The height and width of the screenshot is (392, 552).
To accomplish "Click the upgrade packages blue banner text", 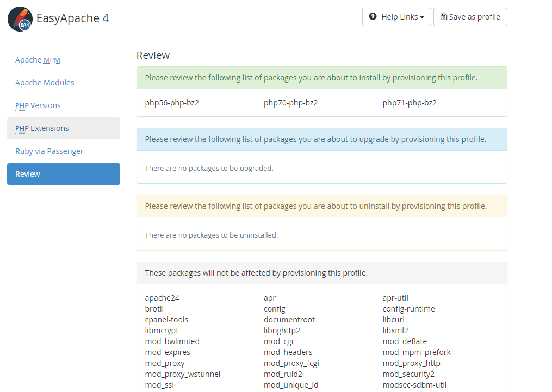I will 315,139.
